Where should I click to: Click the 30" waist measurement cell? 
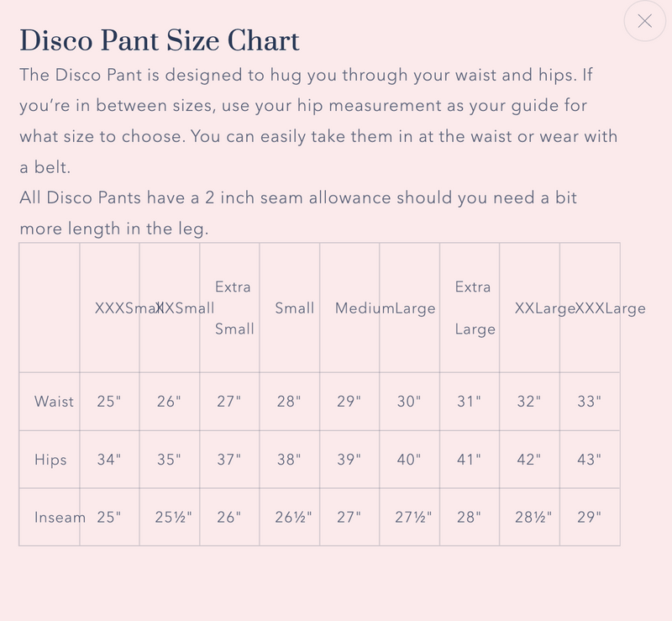[x=409, y=402]
